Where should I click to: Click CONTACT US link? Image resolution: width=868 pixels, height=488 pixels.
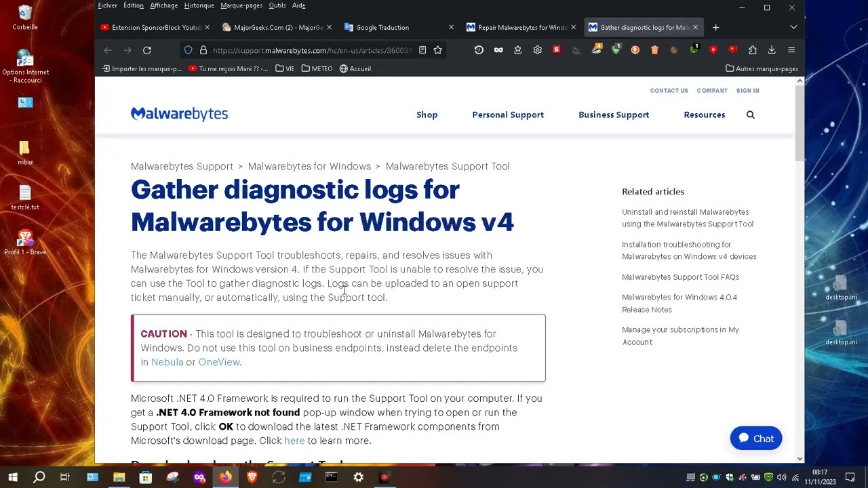(x=669, y=91)
